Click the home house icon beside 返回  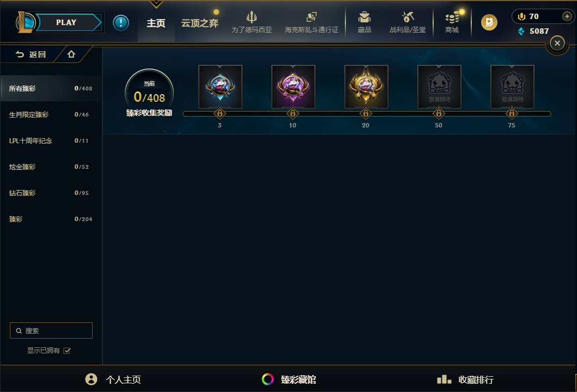[x=71, y=54]
